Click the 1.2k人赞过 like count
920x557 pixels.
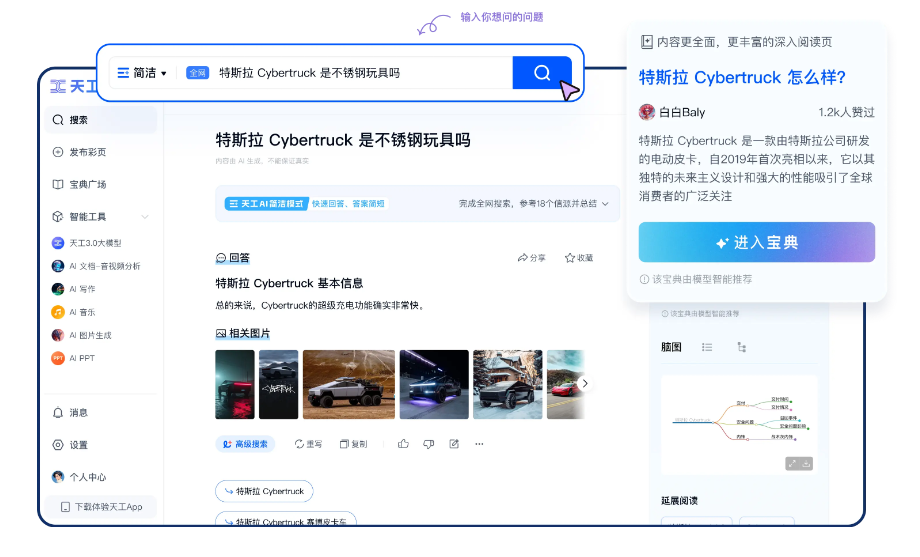(x=846, y=112)
